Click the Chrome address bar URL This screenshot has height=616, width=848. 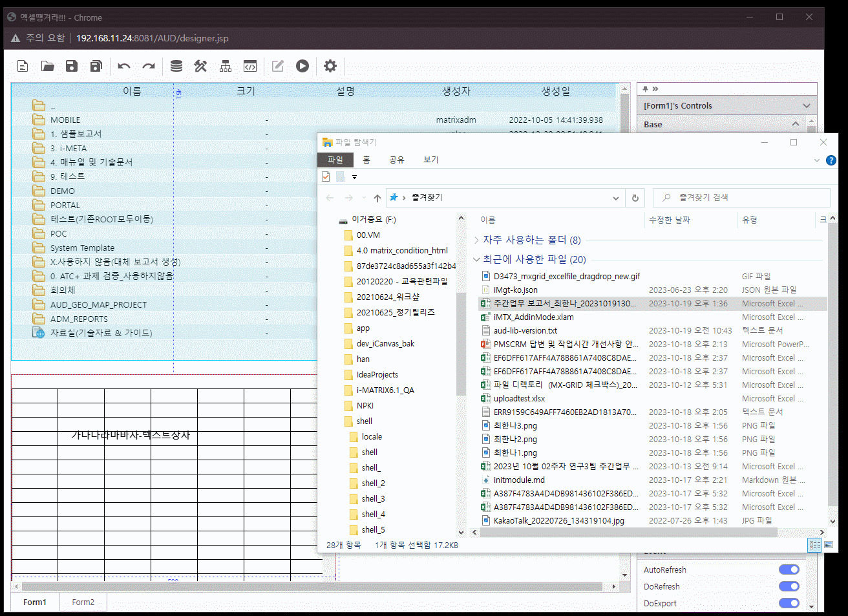click(x=153, y=38)
